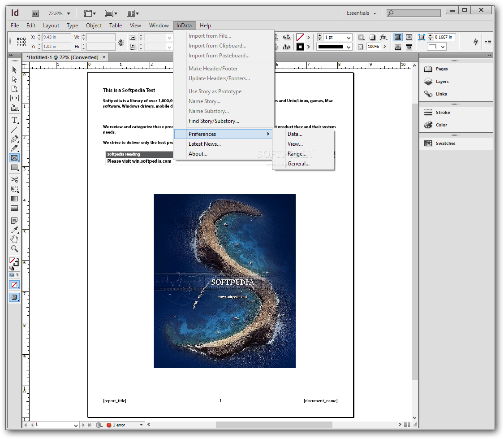Select the Line tool
504x439 pixels.
[x=14, y=130]
